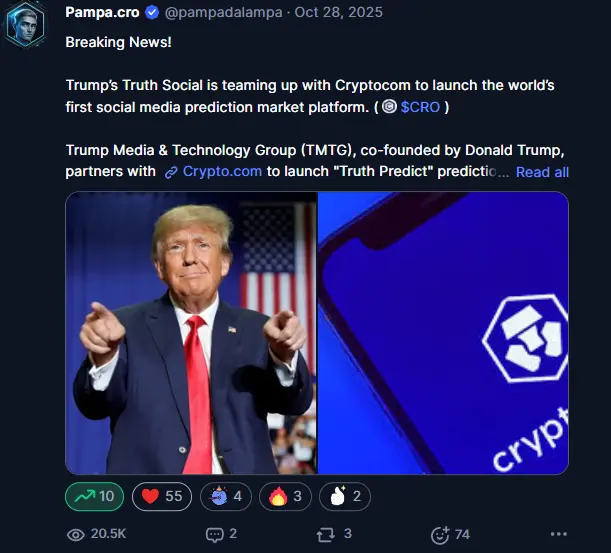Expand the post with Read all
The height and width of the screenshot is (553, 611).
542,172
